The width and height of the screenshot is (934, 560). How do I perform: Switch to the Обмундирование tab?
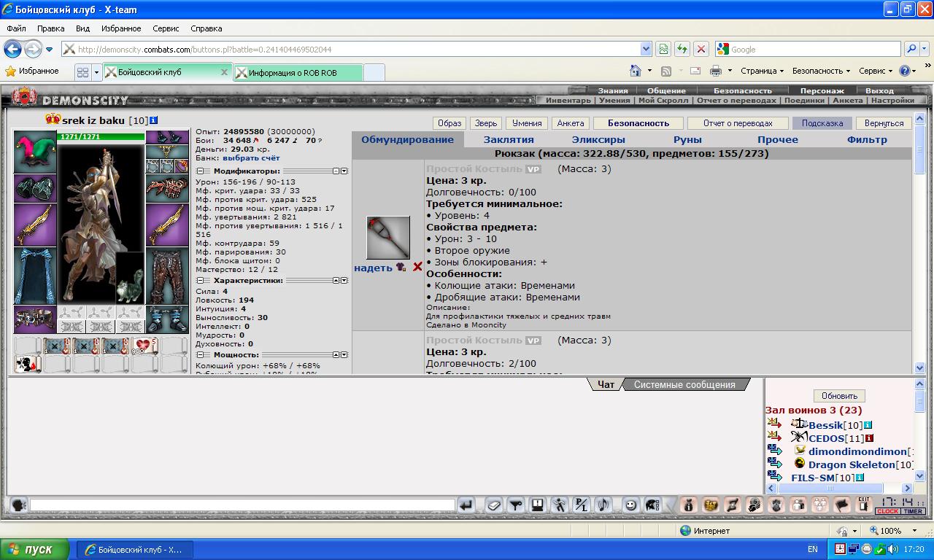coord(407,139)
